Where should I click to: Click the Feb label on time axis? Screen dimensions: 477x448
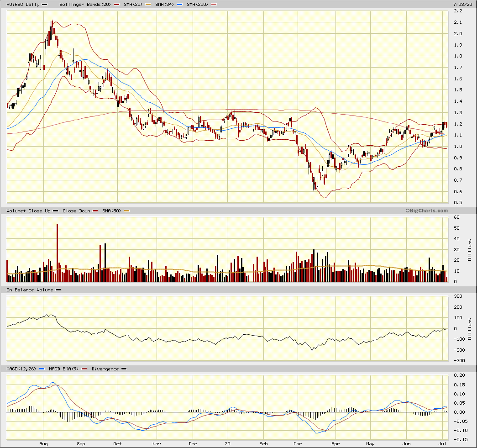point(263,444)
